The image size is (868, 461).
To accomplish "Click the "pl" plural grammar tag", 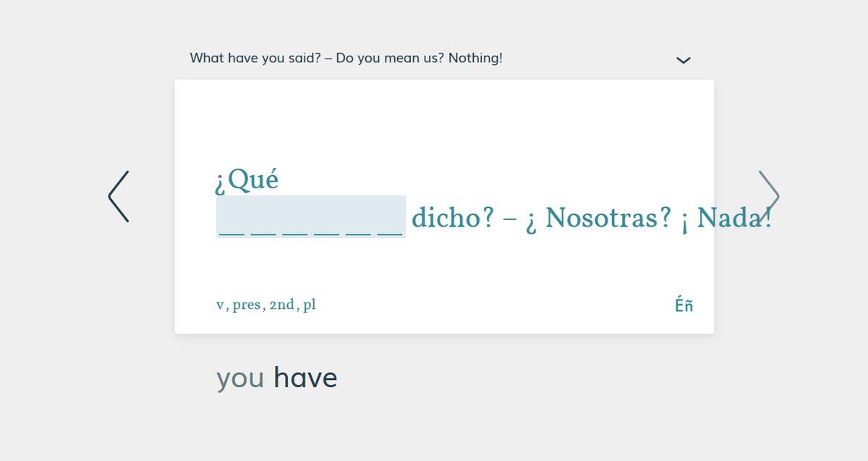I will [310, 305].
